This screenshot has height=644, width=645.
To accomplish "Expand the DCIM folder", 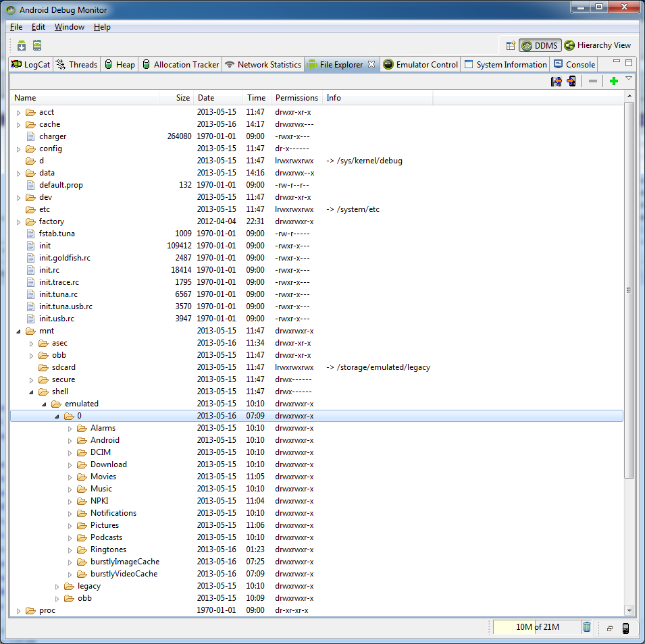I will (70, 453).
